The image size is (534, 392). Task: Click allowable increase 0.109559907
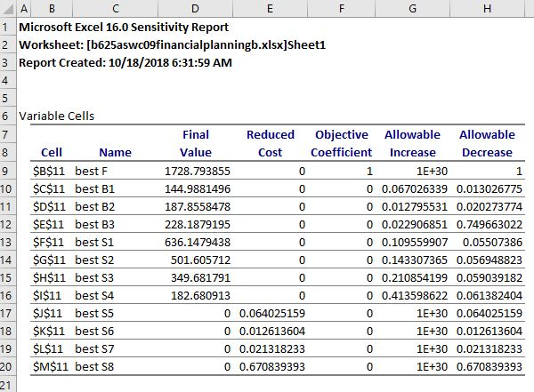[415, 243]
